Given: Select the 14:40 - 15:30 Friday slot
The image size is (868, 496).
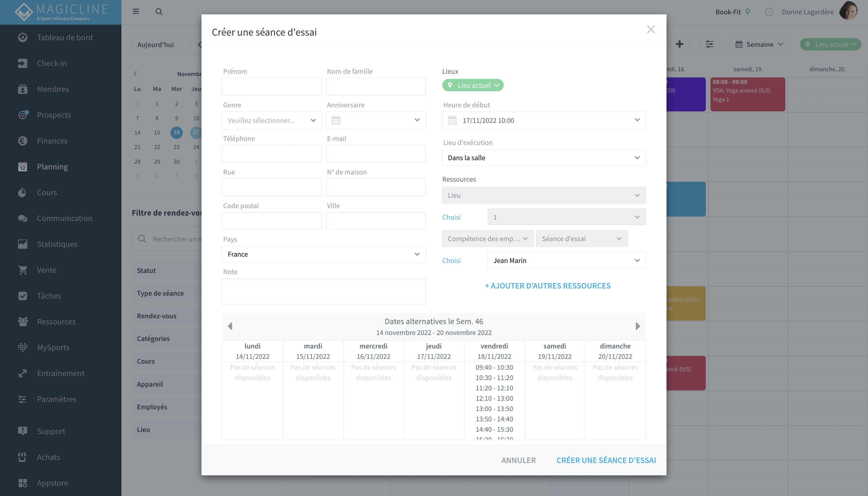Looking at the screenshot, I should pos(494,429).
